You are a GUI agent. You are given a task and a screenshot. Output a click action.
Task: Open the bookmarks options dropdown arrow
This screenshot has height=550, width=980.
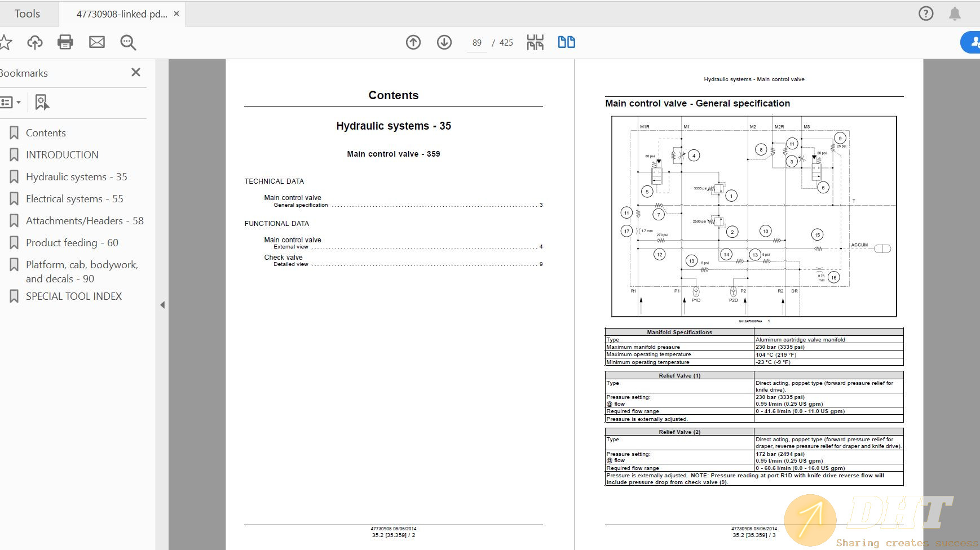(19, 102)
